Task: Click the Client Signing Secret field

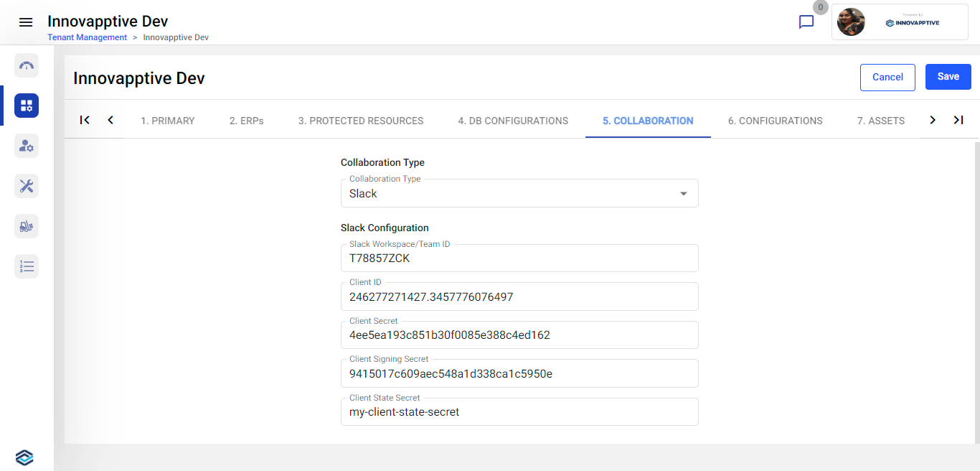Action: [x=519, y=373]
